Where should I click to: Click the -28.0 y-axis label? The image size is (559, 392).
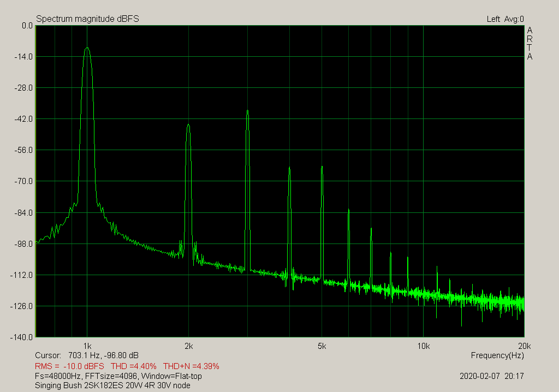pos(23,88)
